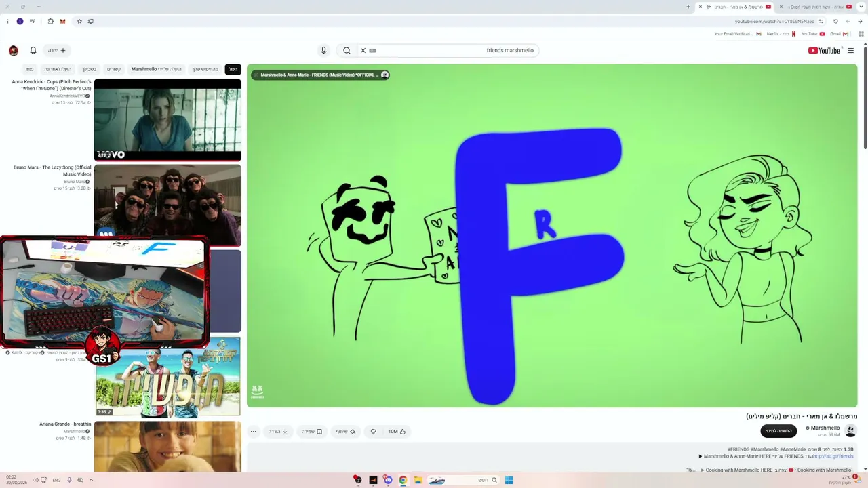Play the Ariana Grande breathin thumbnail

pyautogui.click(x=167, y=446)
